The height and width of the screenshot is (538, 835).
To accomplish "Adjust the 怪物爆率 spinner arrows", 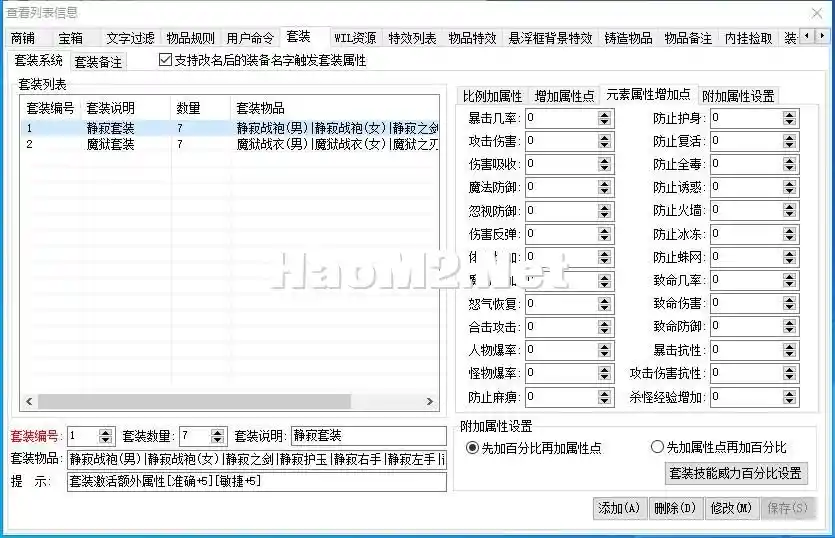I will click(604, 373).
